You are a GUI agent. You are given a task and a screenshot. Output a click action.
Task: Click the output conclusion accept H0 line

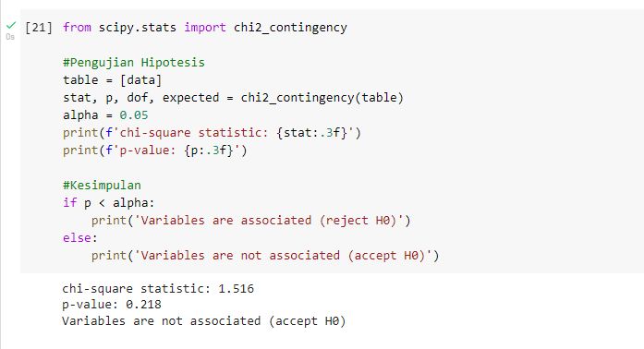pyautogui.click(x=204, y=320)
